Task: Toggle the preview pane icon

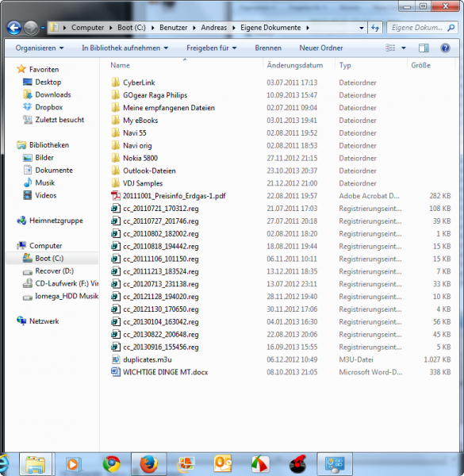Action: point(424,48)
